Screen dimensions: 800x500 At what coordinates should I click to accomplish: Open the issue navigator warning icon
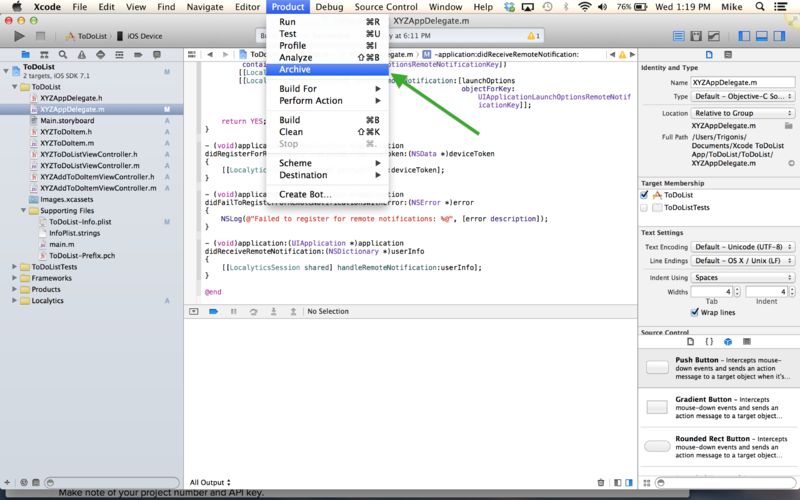pos(82,55)
